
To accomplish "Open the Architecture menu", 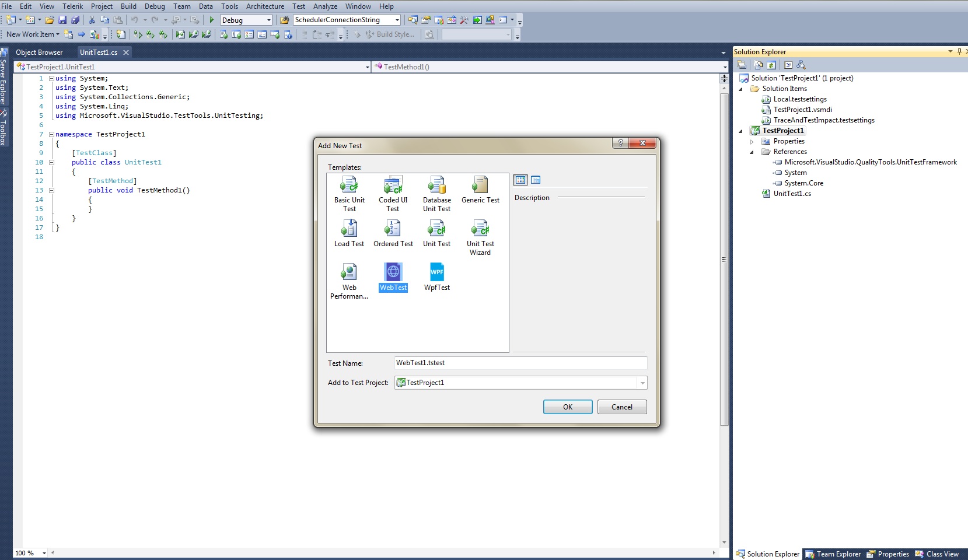I will click(265, 6).
